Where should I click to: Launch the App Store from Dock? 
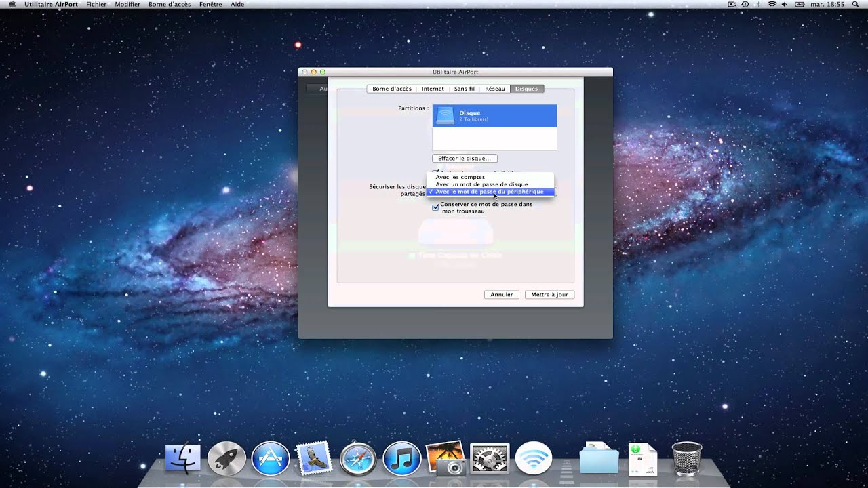(271, 459)
